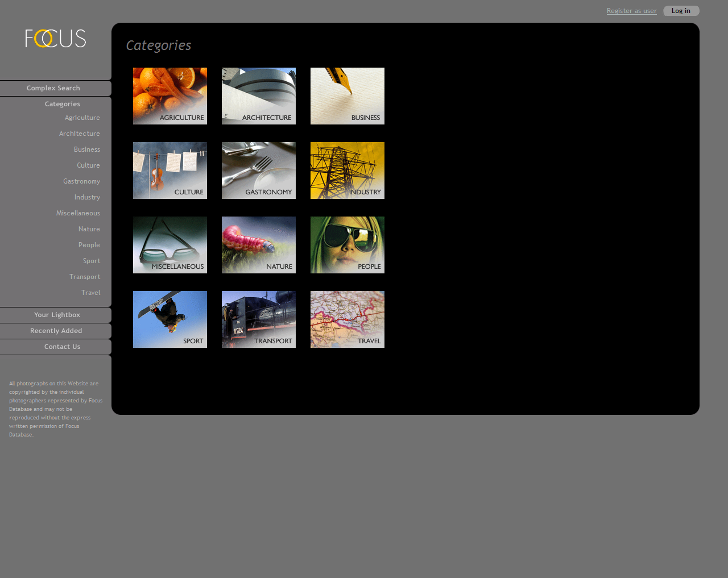The height and width of the screenshot is (578, 728).
Task: Open the Transport locomotive thumbnail
Action: point(258,319)
